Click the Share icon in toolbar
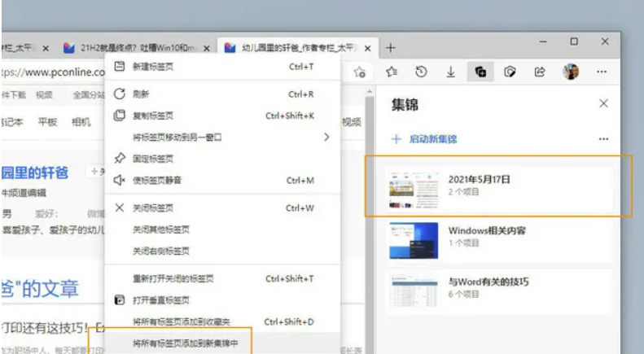Screen dimensions: 644x354 (x=540, y=72)
